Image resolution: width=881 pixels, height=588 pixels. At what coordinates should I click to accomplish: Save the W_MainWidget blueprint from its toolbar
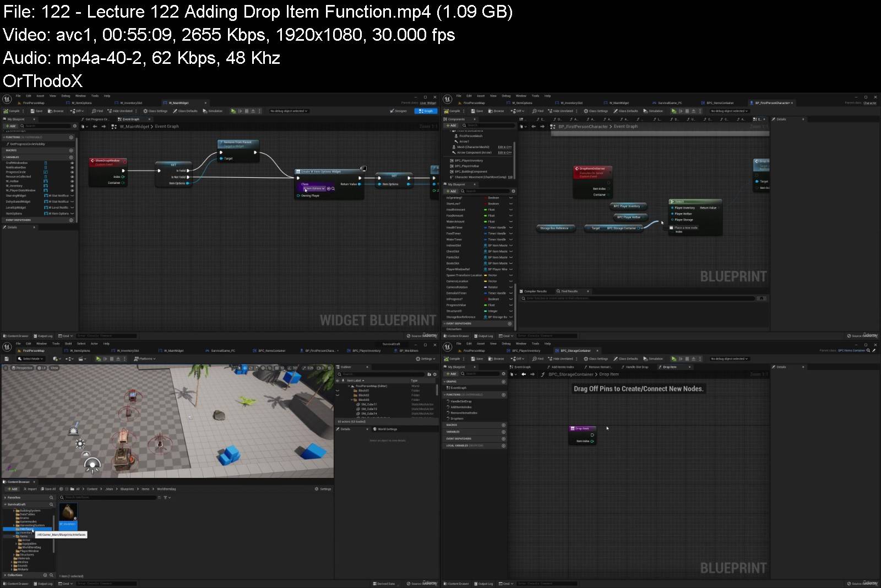pyautogui.click(x=36, y=111)
